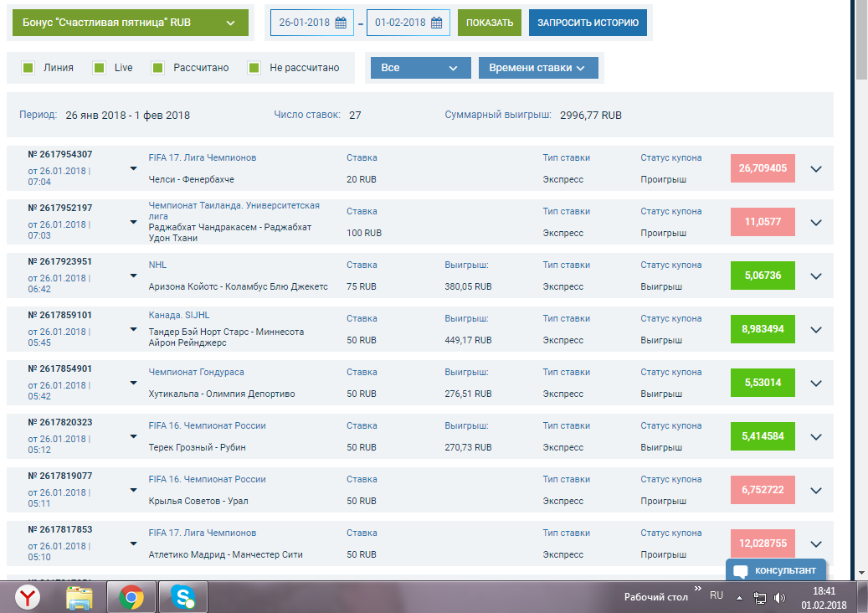The image size is (868, 613).
Task: Toggle the Линия checkbox
Action: [28, 68]
